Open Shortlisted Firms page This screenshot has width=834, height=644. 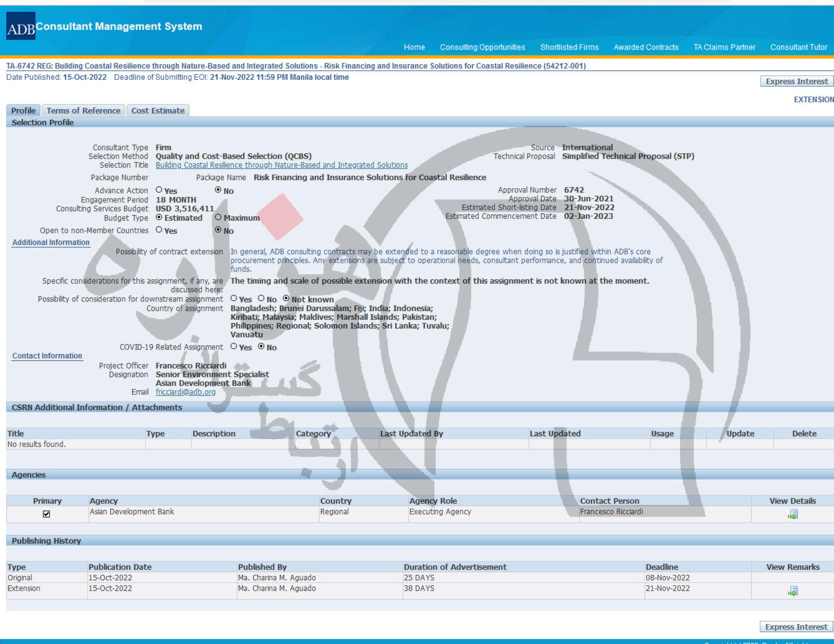click(569, 47)
